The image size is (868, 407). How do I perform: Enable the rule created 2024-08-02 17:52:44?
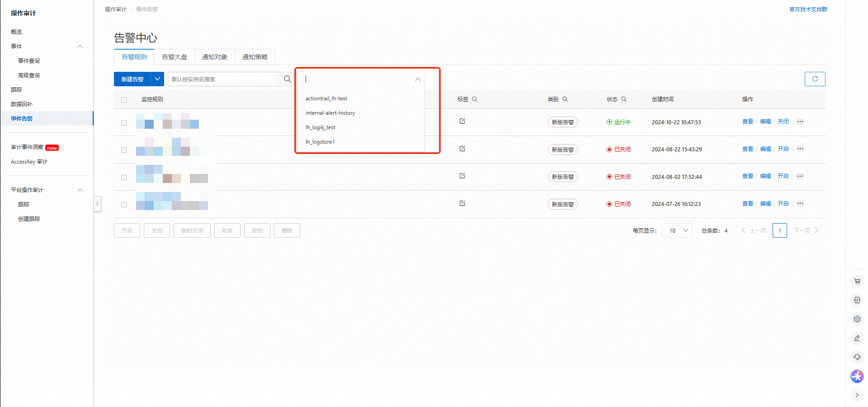[x=783, y=176]
